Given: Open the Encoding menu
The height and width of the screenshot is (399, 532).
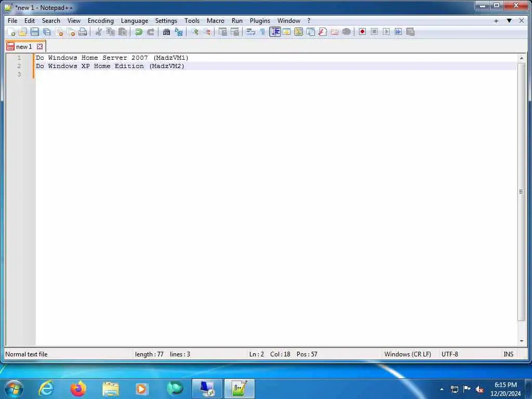Looking at the screenshot, I should pos(100,21).
